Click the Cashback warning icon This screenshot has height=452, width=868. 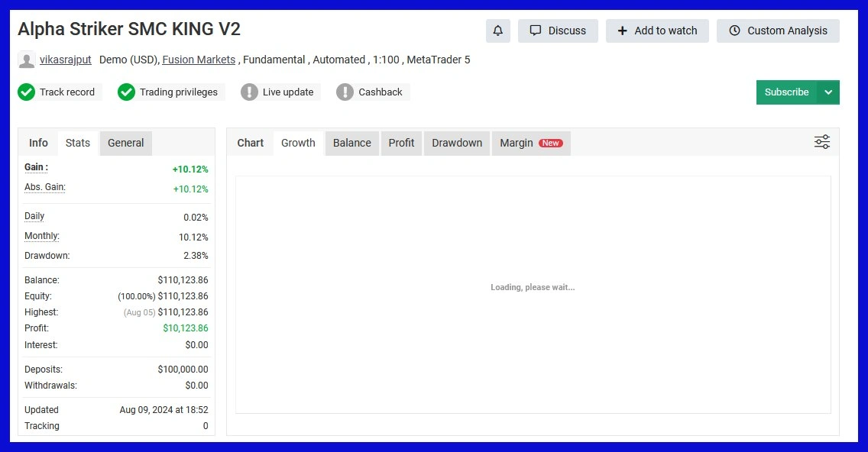(x=345, y=92)
